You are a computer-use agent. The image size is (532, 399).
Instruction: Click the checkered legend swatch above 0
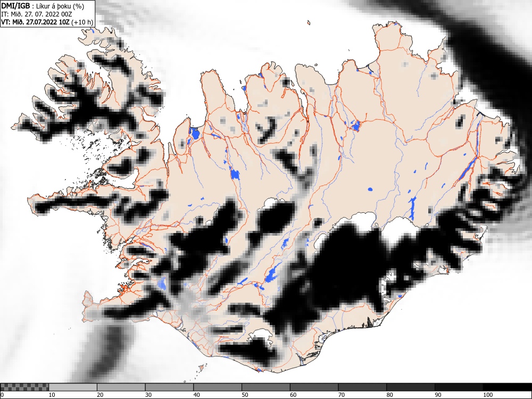24,387
